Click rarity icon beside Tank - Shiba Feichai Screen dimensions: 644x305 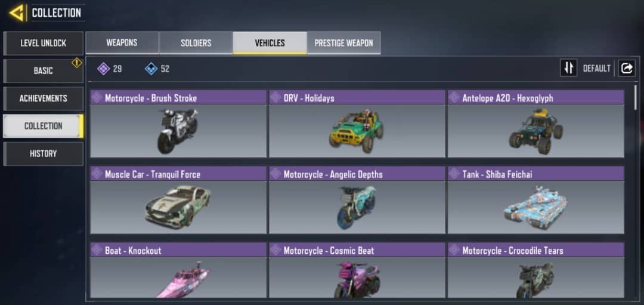454,174
